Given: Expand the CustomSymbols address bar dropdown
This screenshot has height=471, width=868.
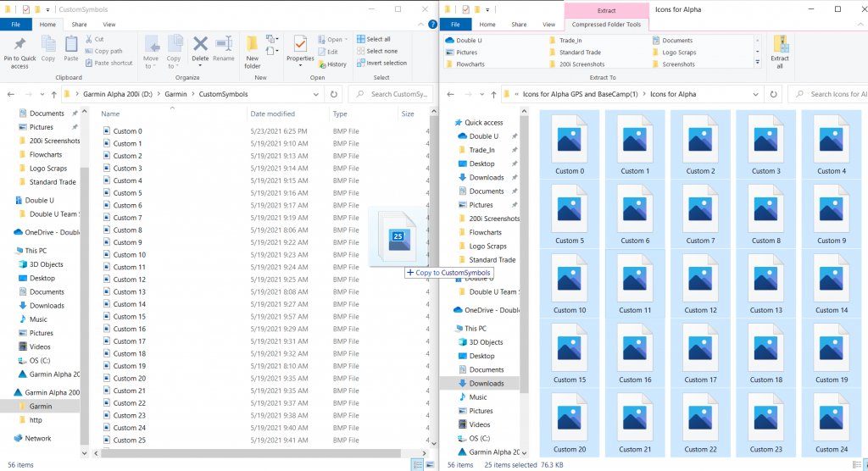Looking at the screenshot, I should pos(317,94).
